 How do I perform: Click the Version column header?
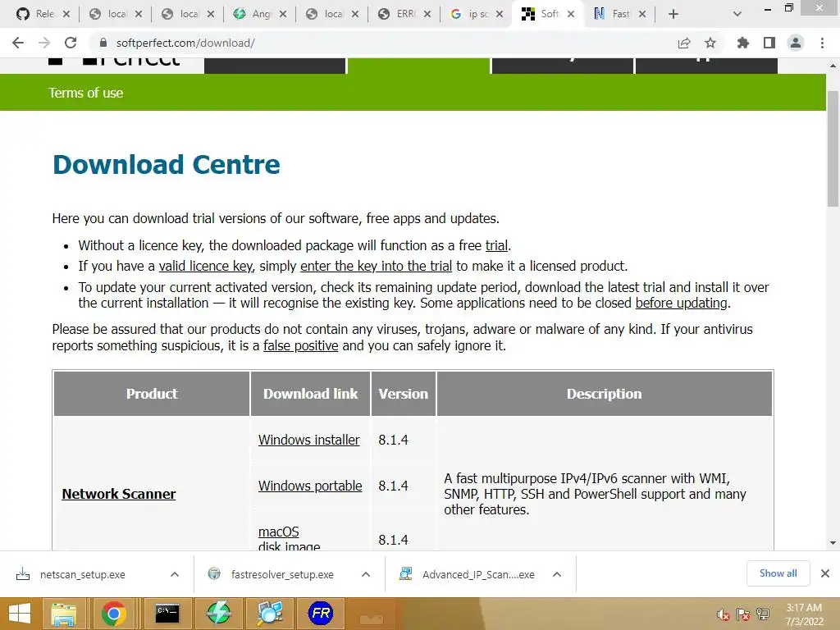[x=404, y=394]
